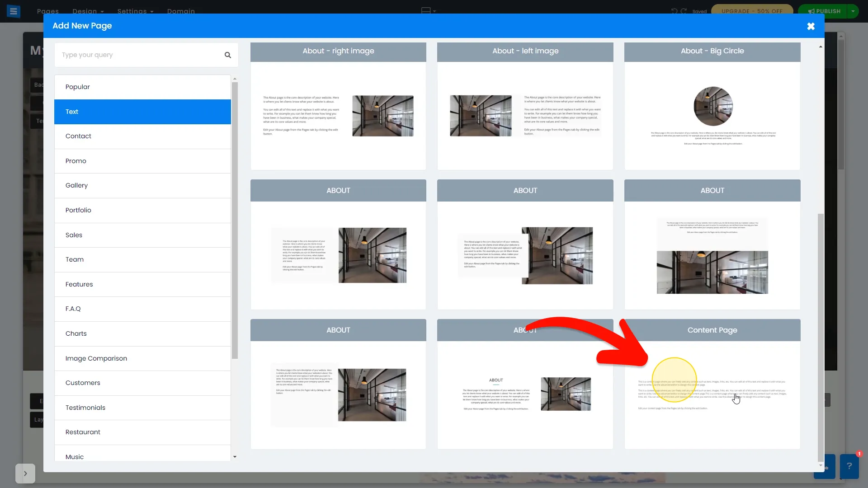Screen dimensions: 868x488
Task: Open the help question mark widget
Action: [x=849, y=466]
